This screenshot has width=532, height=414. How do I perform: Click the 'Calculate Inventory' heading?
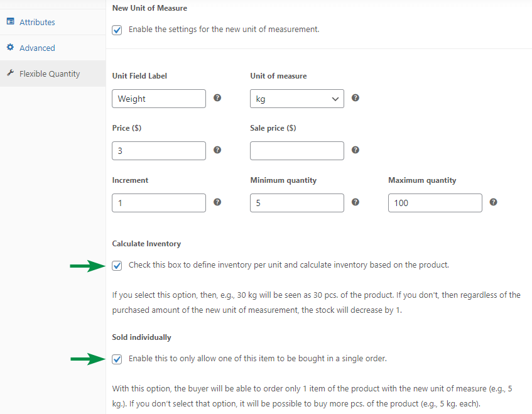tap(146, 244)
